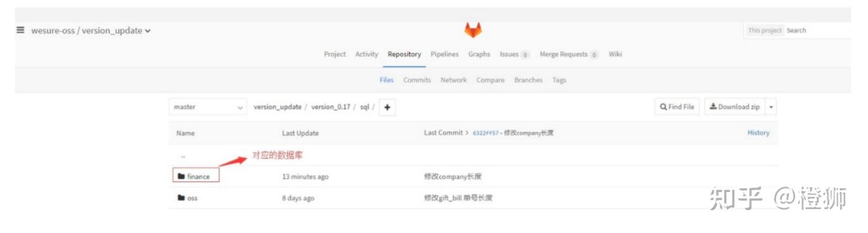
Task: Go to GitLab fox logo home
Action: point(473,30)
